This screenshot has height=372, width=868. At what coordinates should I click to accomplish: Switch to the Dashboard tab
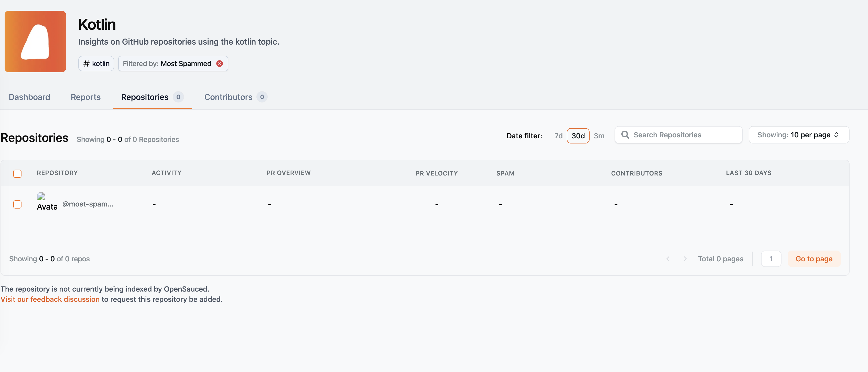coord(29,97)
